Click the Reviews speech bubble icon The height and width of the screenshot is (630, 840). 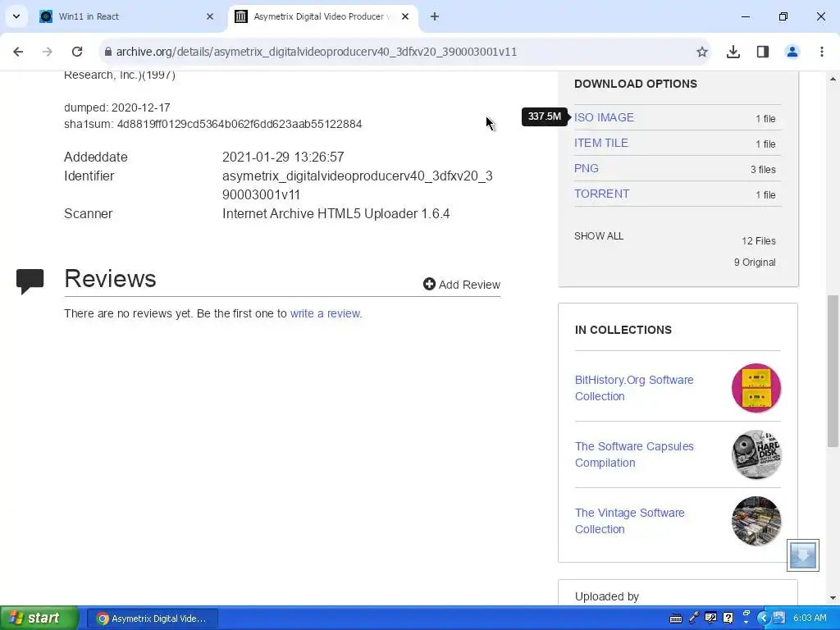pyautogui.click(x=30, y=281)
